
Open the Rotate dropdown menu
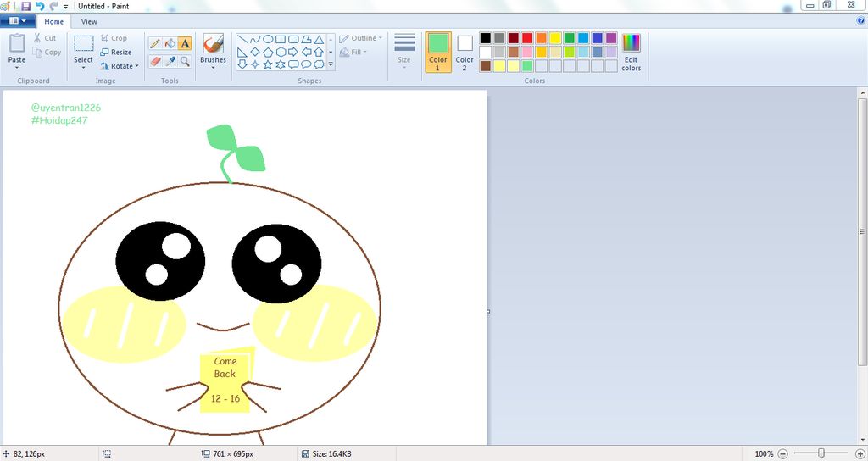(120, 66)
